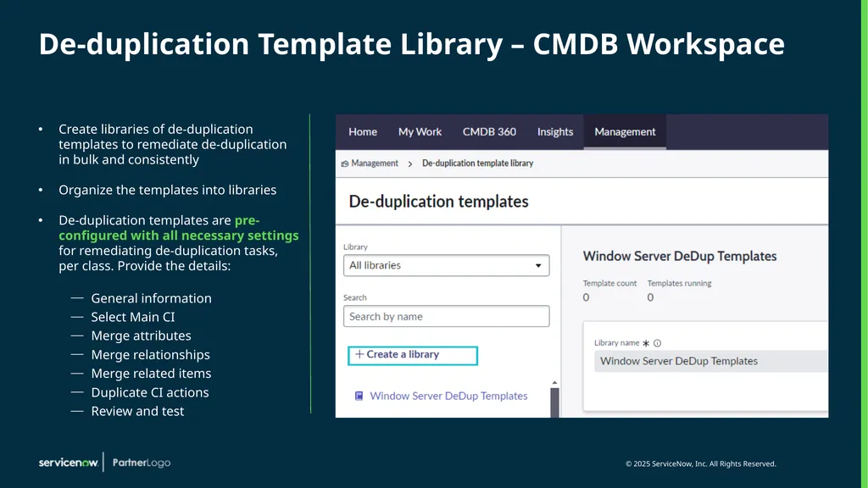Screen dimensions: 868x488
Task: Select the Management tab
Action: click(625, 131)
